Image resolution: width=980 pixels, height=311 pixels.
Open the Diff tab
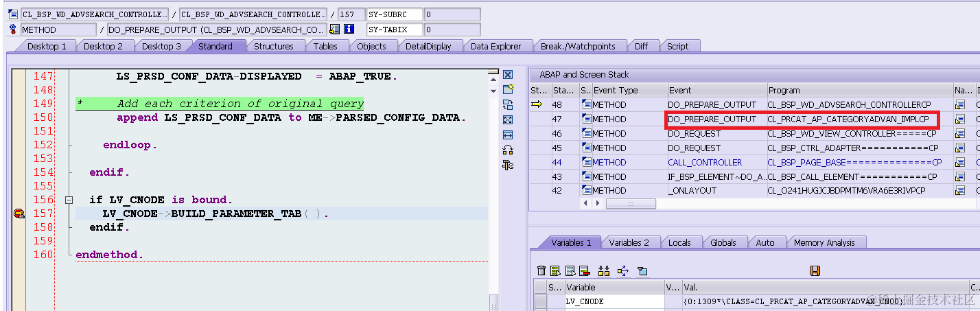tap(641, 46)
